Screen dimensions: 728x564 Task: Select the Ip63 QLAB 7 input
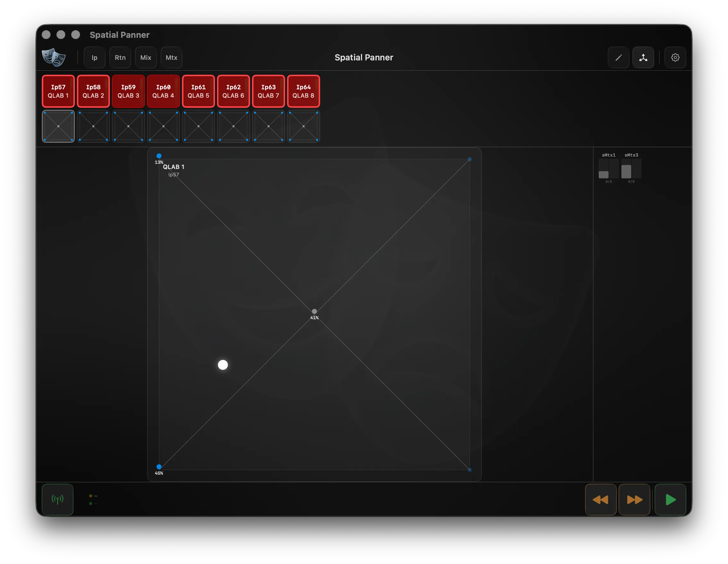(268, 91)
